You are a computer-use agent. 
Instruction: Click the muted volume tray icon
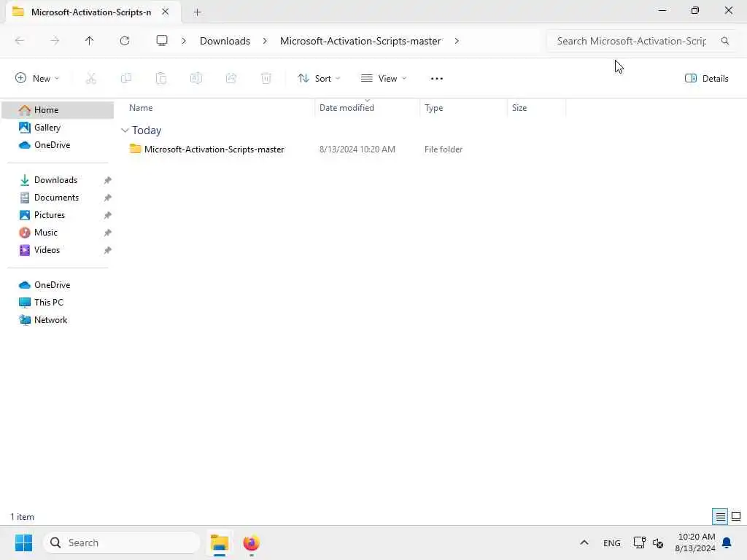[x=658, y=542]
